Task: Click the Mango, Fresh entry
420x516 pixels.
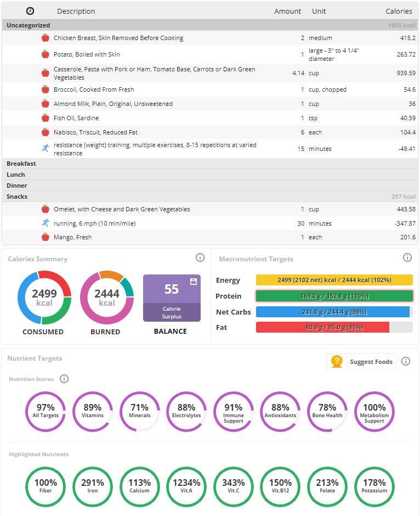Action: pyautogui.click(x=210, y=237)
